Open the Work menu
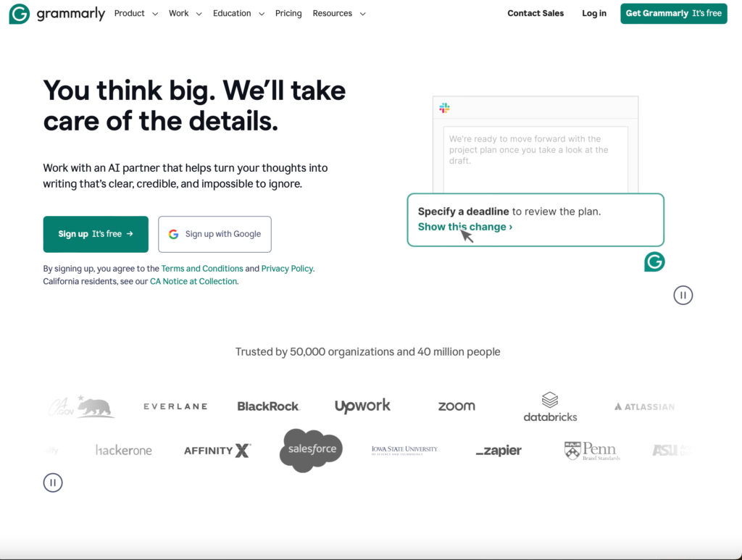 (x=178, y=13)
